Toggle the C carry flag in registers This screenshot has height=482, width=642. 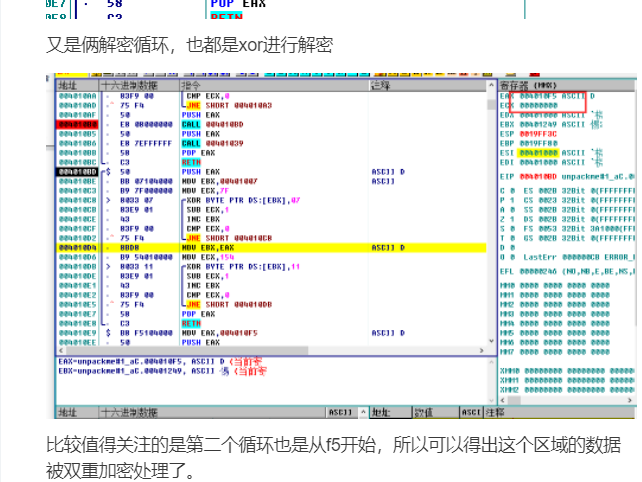pyautogui.click(x=503, y=189)
